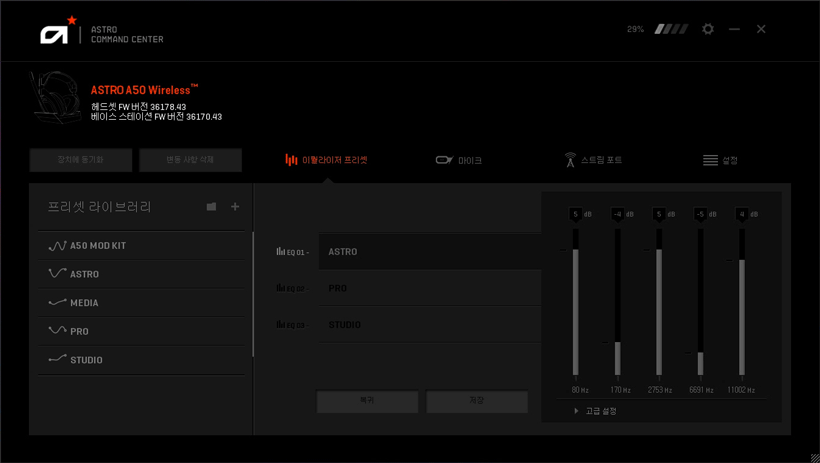Click the stream port antenna icon

coord(570,160)
